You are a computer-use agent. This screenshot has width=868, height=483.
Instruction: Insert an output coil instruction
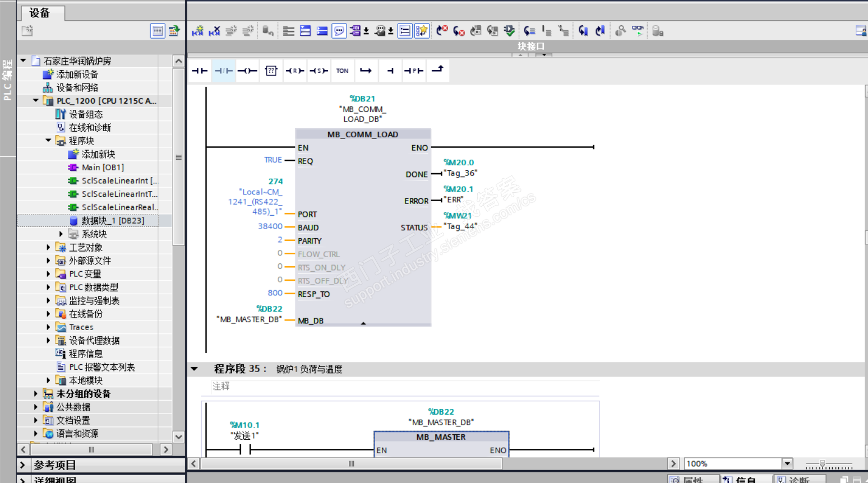tap(247, 71)
